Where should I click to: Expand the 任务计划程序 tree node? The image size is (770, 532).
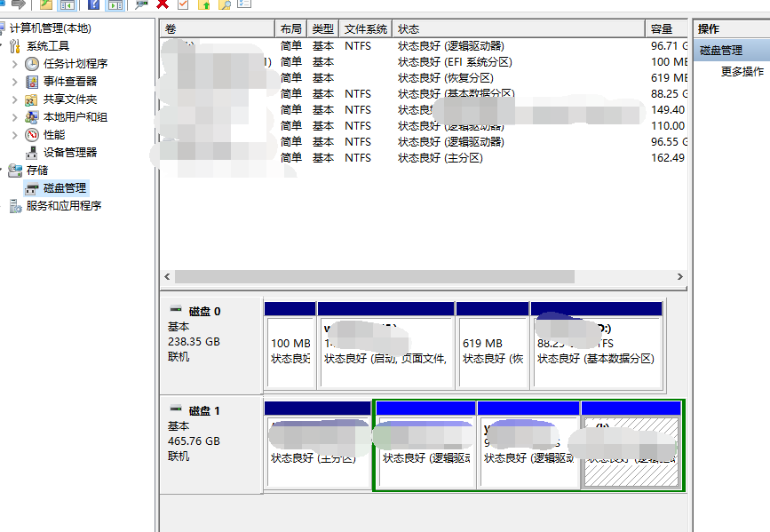(15, 64)
